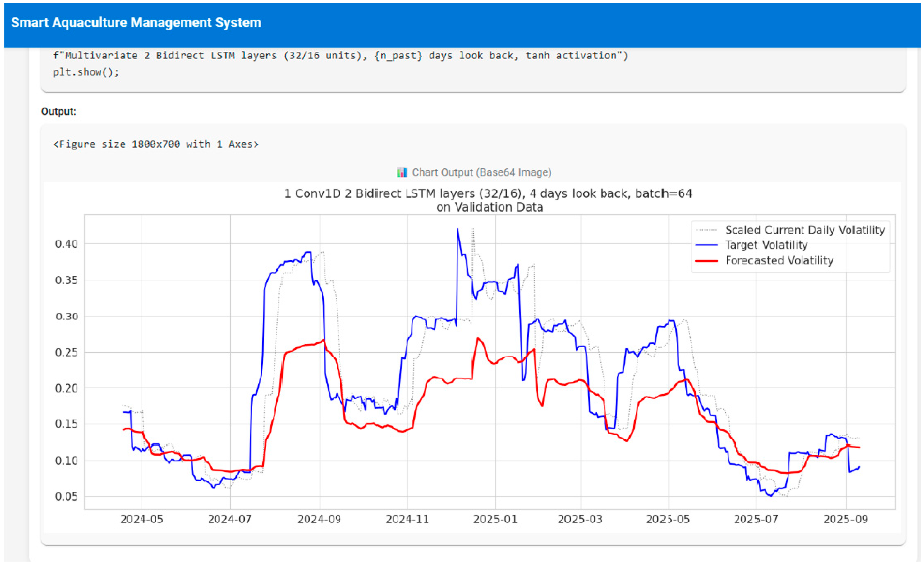The image size is (924, 565).
Task: Click the on Validation Data subtitle
Action: click(489, 207)
